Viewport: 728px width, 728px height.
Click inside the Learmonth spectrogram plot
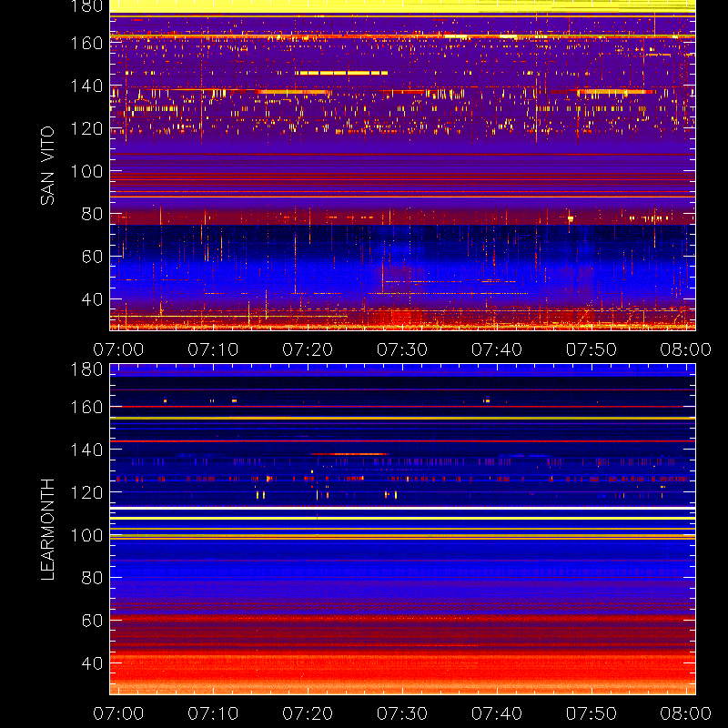[x=402, y=530]
